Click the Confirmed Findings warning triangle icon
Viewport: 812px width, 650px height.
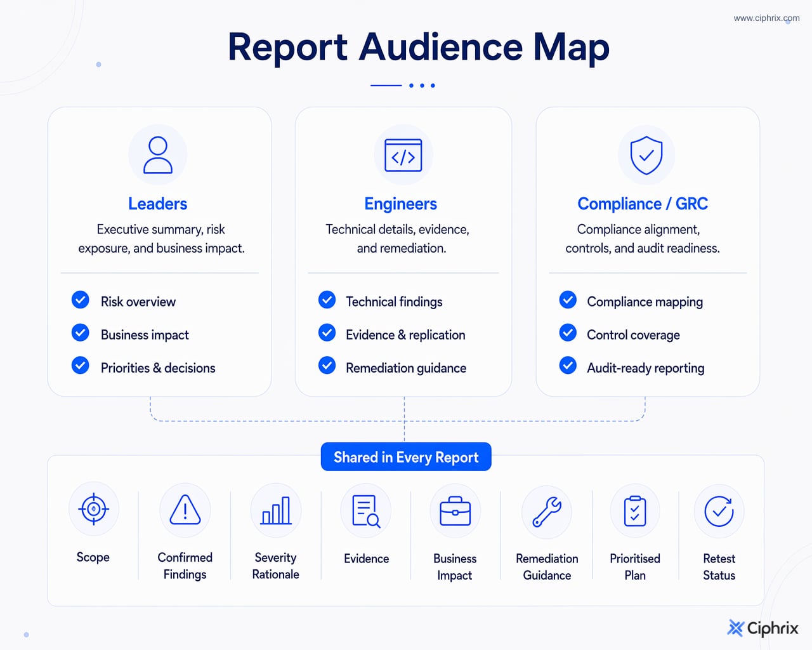point(185,510)
